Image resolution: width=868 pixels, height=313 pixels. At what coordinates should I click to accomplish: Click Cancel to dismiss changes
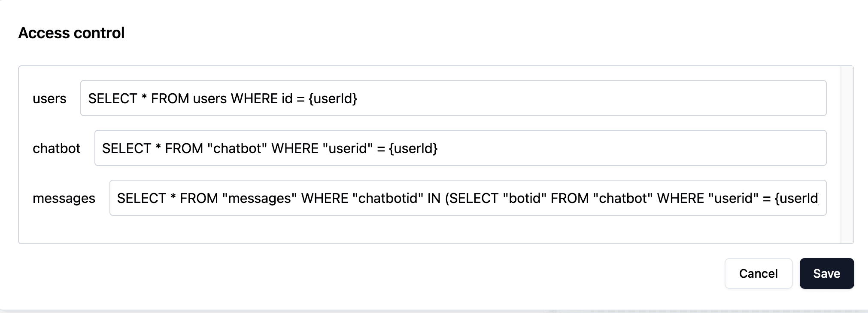click(x=759, y=273)
